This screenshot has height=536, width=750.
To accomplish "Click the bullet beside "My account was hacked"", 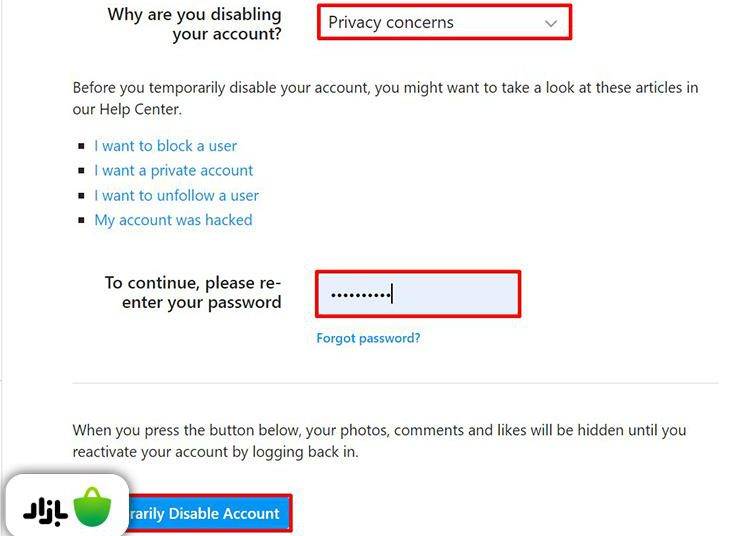I will [82, 221].
